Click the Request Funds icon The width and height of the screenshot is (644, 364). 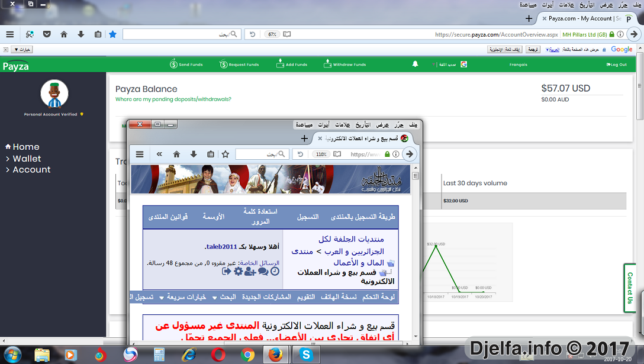point(223,64)
